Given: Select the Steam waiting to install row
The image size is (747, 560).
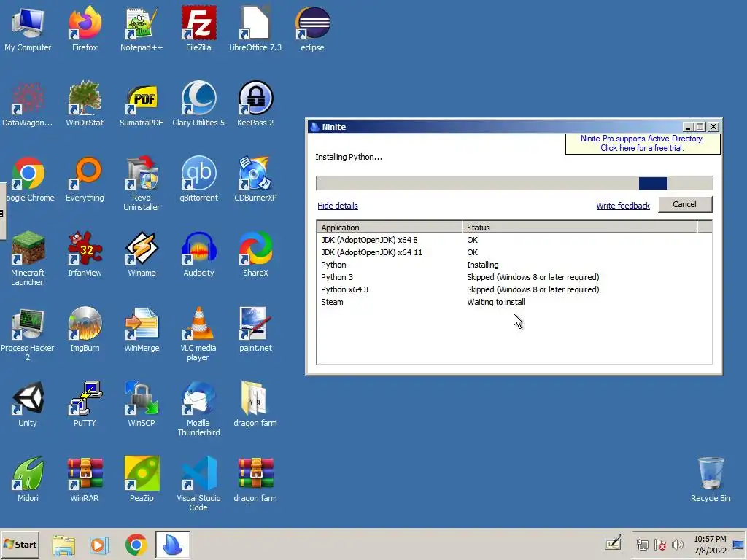Looking at the screenshot, I should point(514,302).
